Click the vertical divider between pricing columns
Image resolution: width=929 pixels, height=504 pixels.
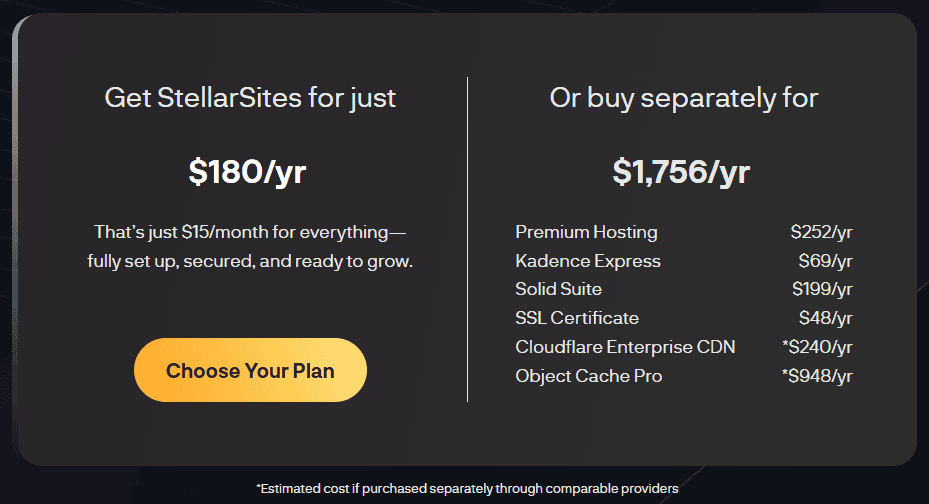coord(468,240)
